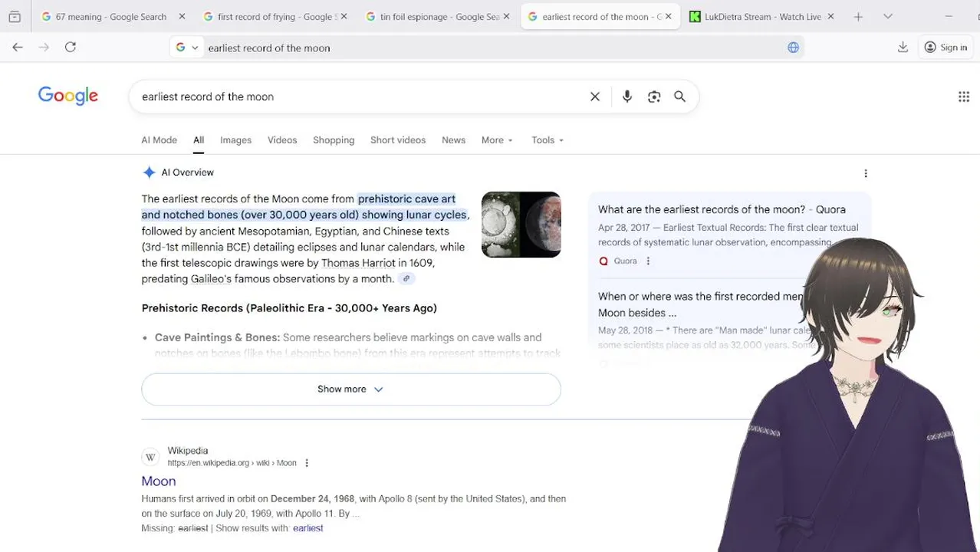The height and width of the screenshot is (552, 980).
Task: Open the Images results filter
Action: coord(235,140)
